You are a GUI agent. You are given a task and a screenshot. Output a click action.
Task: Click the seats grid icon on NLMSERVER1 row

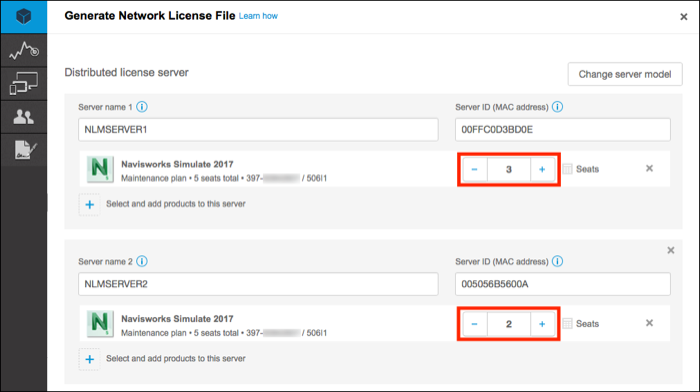[567, 169]
